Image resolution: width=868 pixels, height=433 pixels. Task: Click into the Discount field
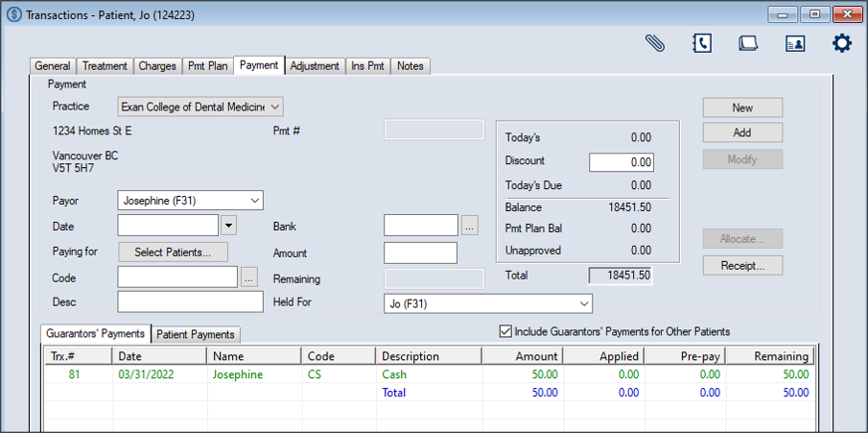621,163
